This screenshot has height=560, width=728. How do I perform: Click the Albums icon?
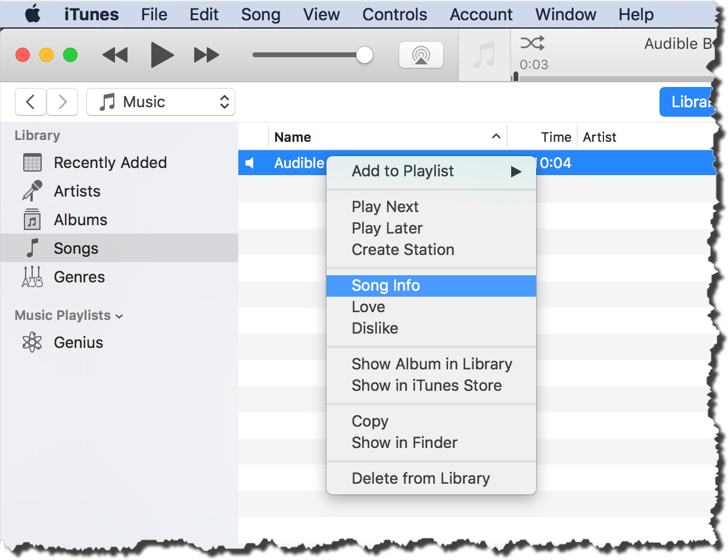[x=32, y=220]
